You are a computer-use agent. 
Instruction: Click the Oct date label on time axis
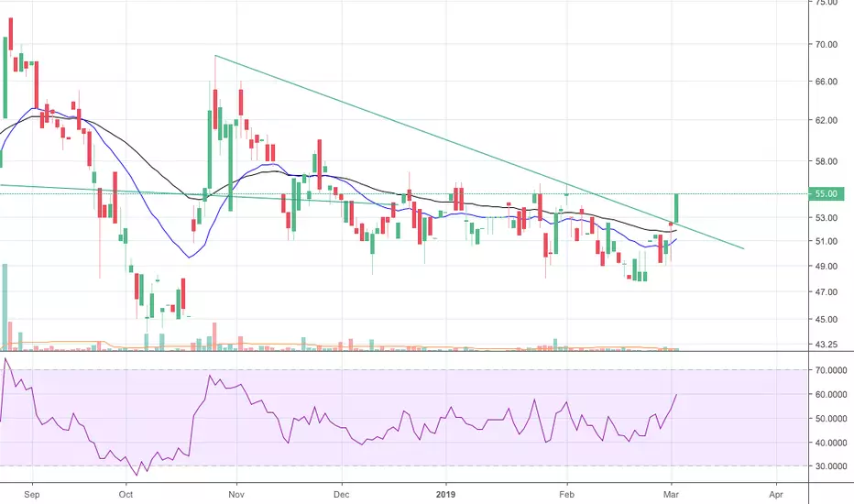[126, 495]
